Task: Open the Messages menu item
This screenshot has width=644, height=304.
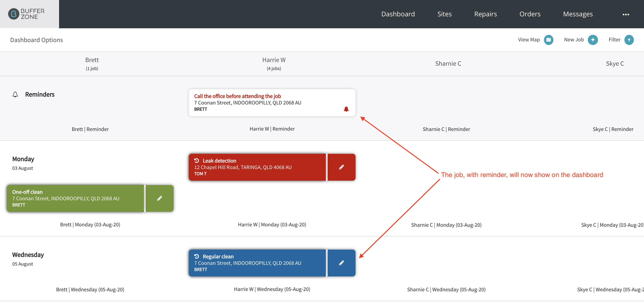Action: coord(578,14)
